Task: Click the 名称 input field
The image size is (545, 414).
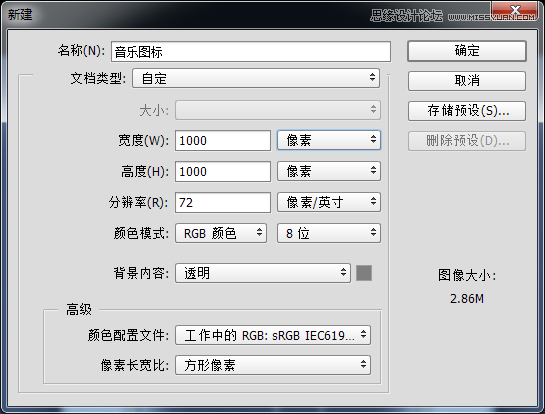Action: (x=251, y=52)
